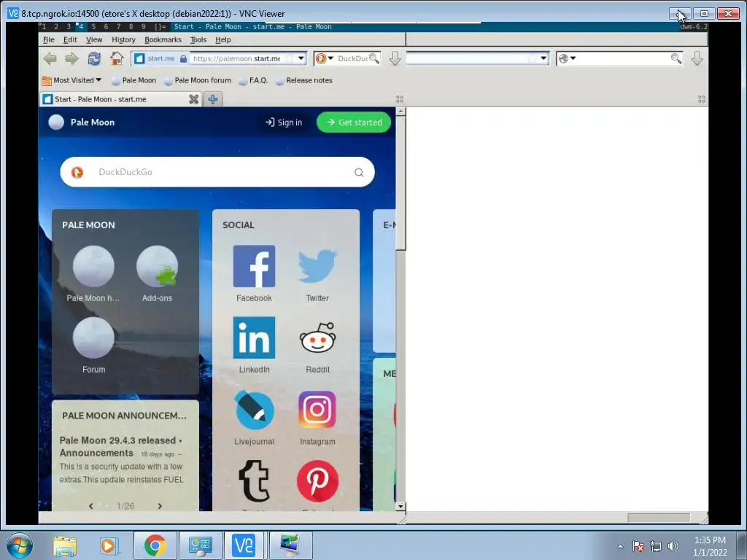Open the Bookmarks menu
The image size is (747, 560).
point(163,39)
